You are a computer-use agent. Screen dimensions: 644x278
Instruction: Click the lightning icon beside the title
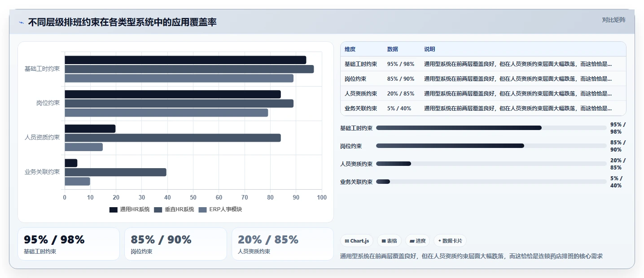(22, 22)
